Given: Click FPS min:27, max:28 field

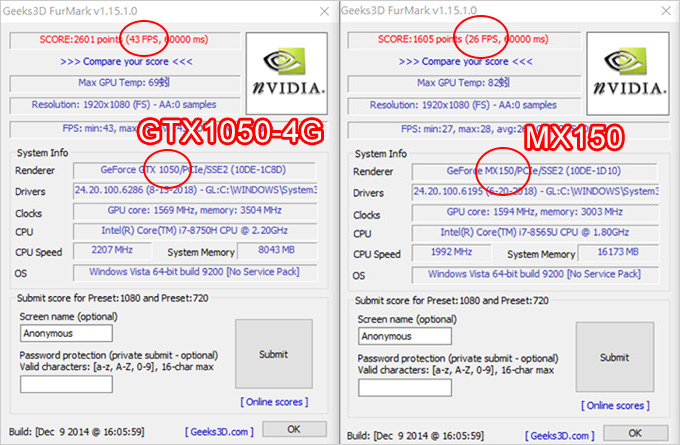Looking at the screenshot, I should coord(507,129).
